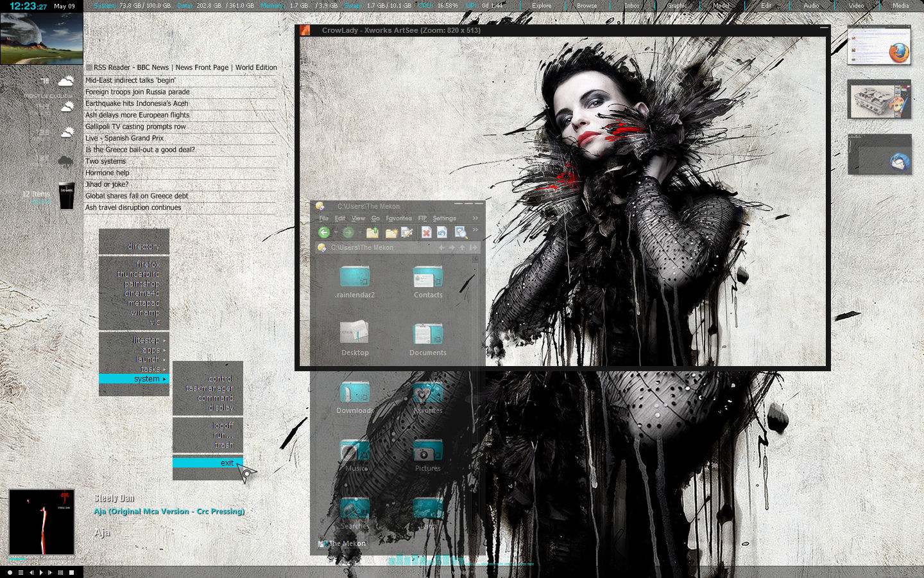Read 'Ash delays more European flights' story
Screen dimensions: 924x578
click(137, 115)
